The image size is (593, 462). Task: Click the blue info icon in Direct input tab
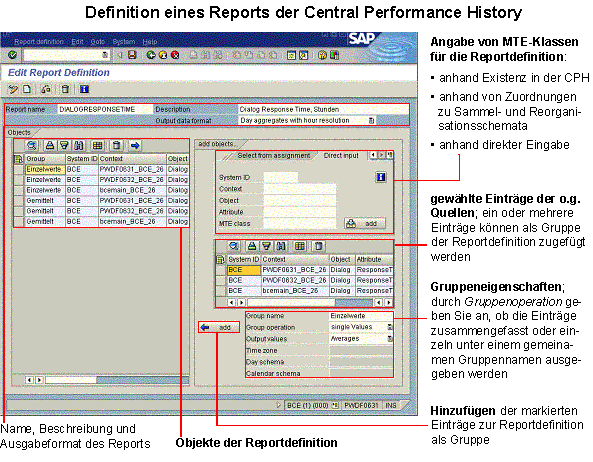pyautogui.click(x=381, y=177)
